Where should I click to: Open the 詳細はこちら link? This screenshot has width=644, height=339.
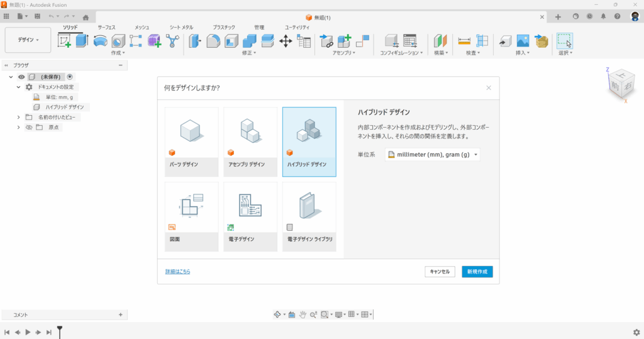177,272
